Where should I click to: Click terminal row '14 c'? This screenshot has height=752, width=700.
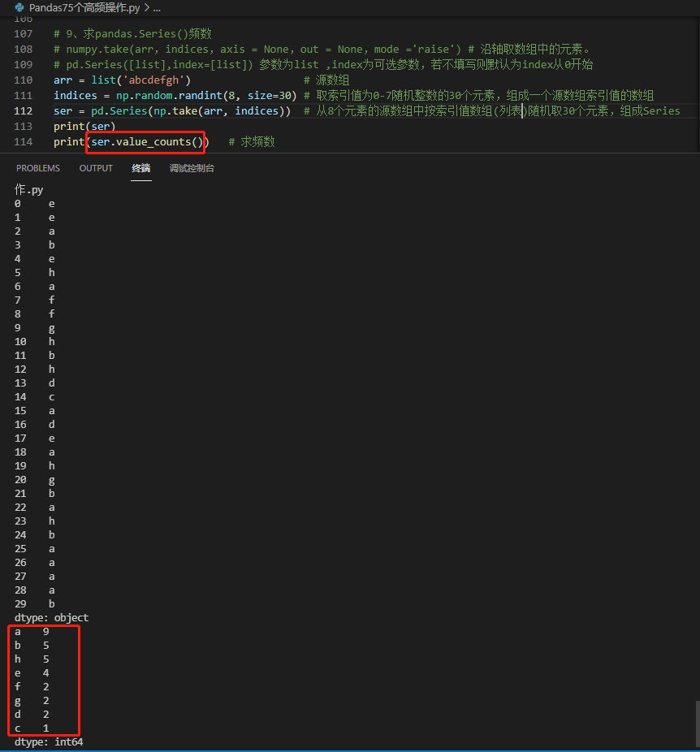(35, 397)
